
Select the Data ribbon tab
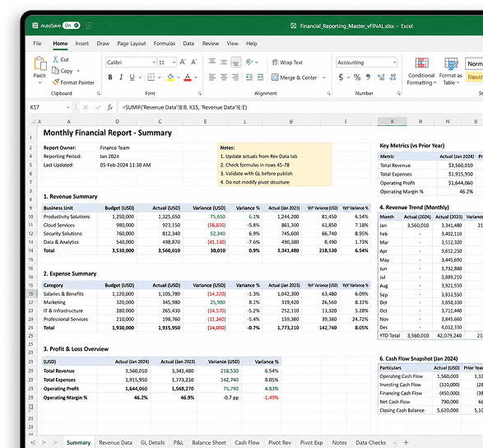pyautogui.click(x=188, y=44)
